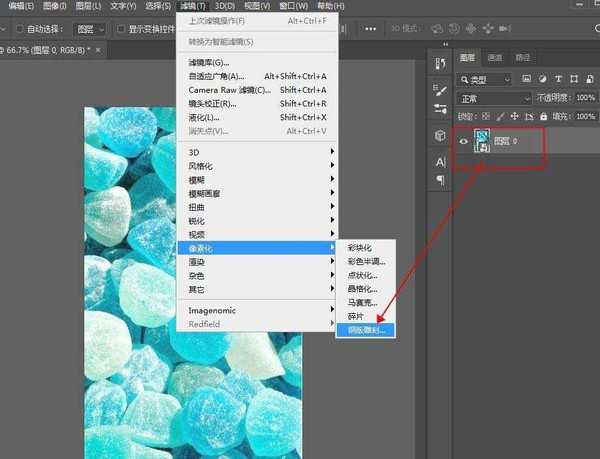This screenshot has width=600, height=459.
Task: Open the Brush settings panel icon
Action: click(x=440, y=88)
